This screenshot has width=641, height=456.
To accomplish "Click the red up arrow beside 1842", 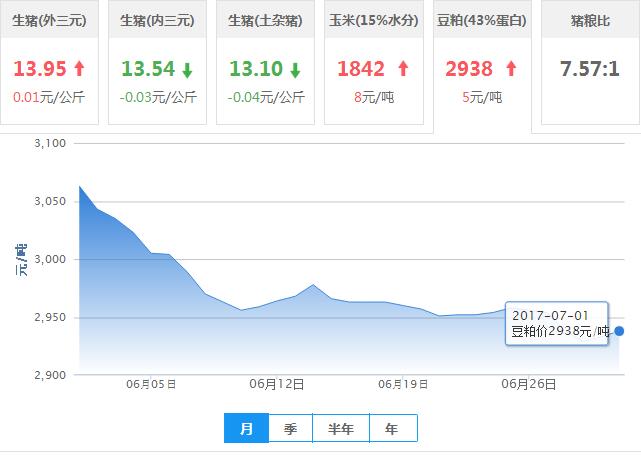I will [403, 68].
